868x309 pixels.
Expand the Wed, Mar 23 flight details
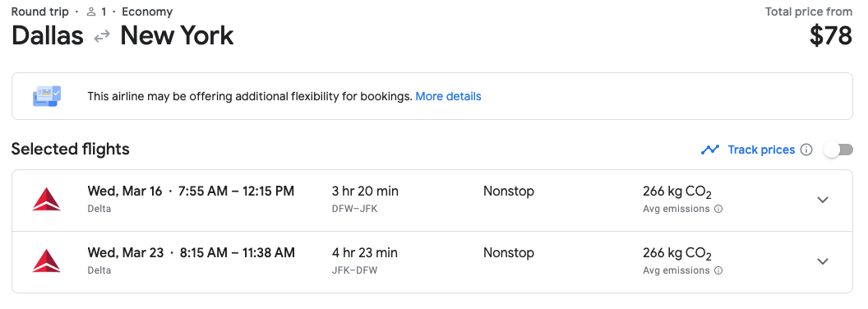(x=823, y=261)
